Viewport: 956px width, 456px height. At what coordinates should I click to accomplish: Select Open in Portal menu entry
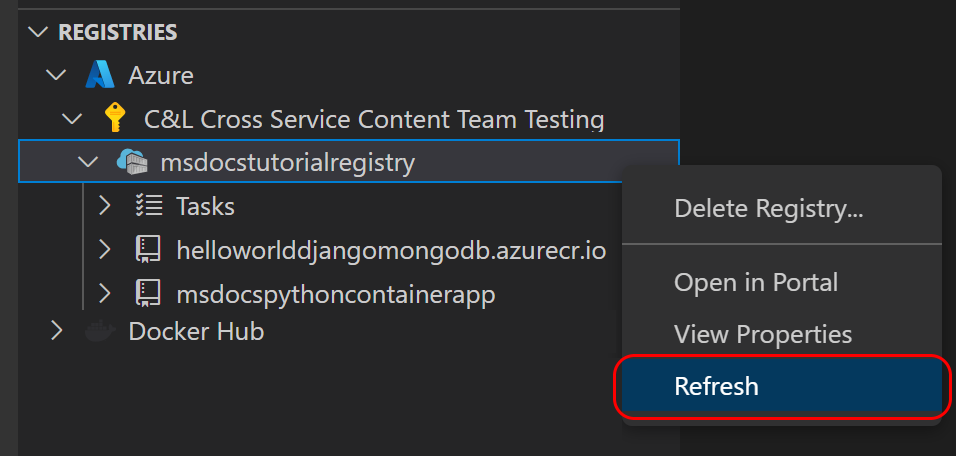point(755,282)
